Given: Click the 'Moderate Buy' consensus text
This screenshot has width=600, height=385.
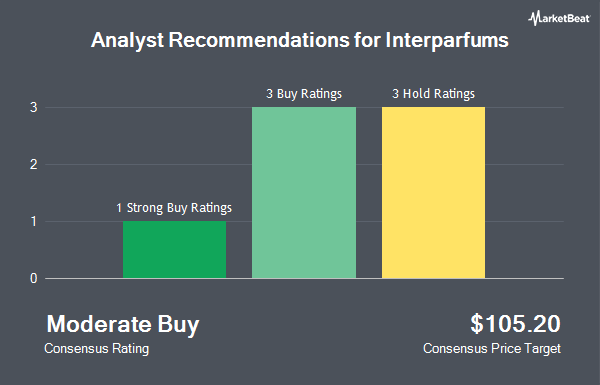Looking at the screenshot, I should (123, 325).
